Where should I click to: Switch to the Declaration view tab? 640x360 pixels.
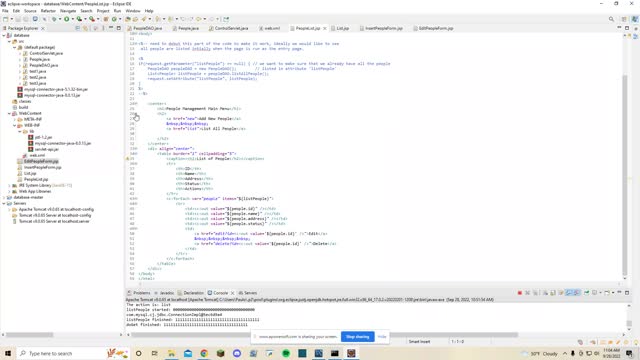click(191, 293)
